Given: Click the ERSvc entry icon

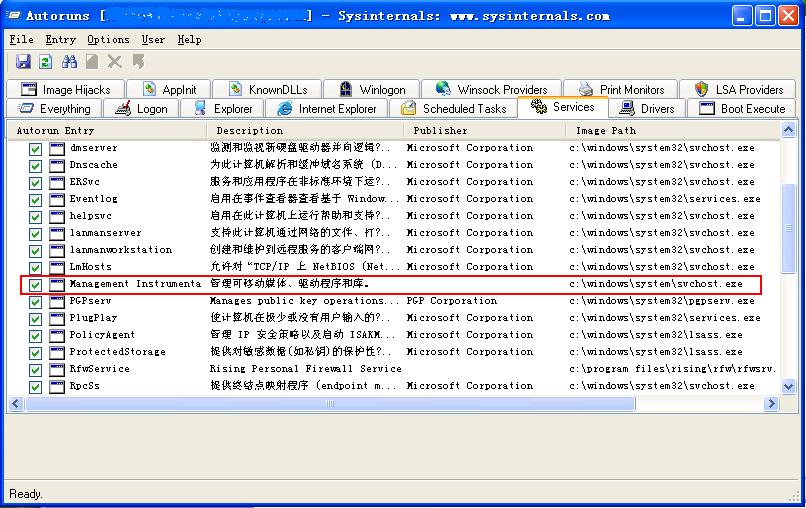Looking at the screenshot, I should (x=57, y=183).
